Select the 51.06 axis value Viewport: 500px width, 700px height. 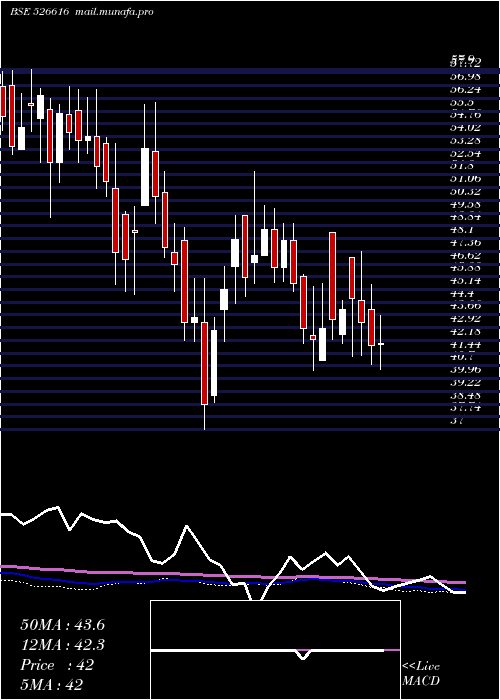[465, 179]
